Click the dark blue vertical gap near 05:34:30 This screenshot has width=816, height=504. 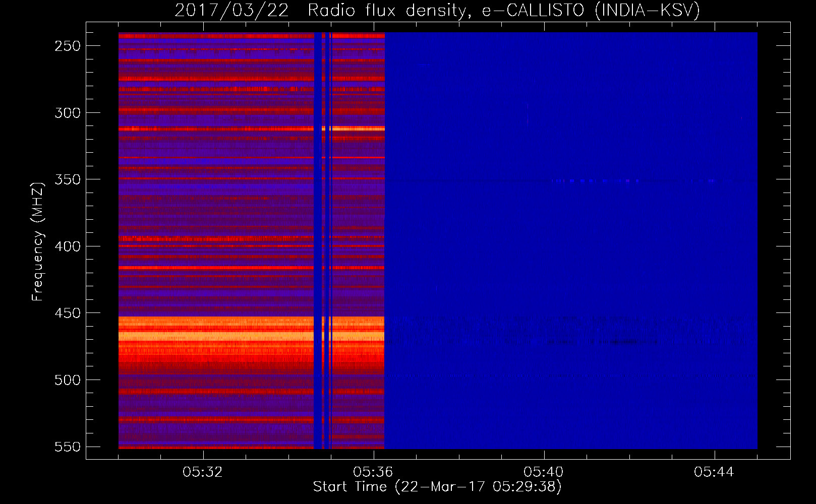click(317, 240)
